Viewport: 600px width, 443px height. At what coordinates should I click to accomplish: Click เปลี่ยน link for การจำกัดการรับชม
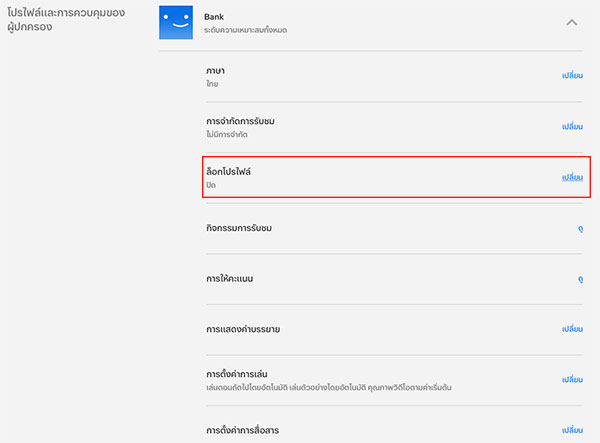572,127
